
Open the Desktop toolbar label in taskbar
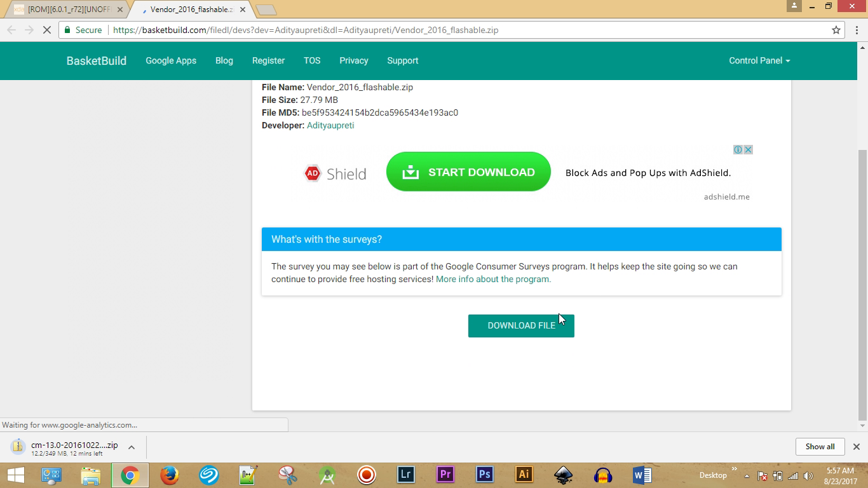tap(713, 475)
